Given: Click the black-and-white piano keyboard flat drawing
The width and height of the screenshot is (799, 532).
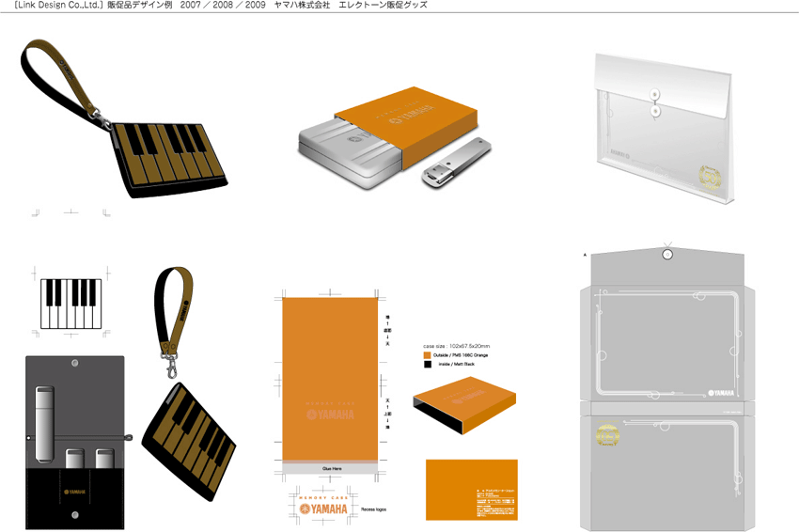Looking at the screenshot, I should (x=70, y=304).
